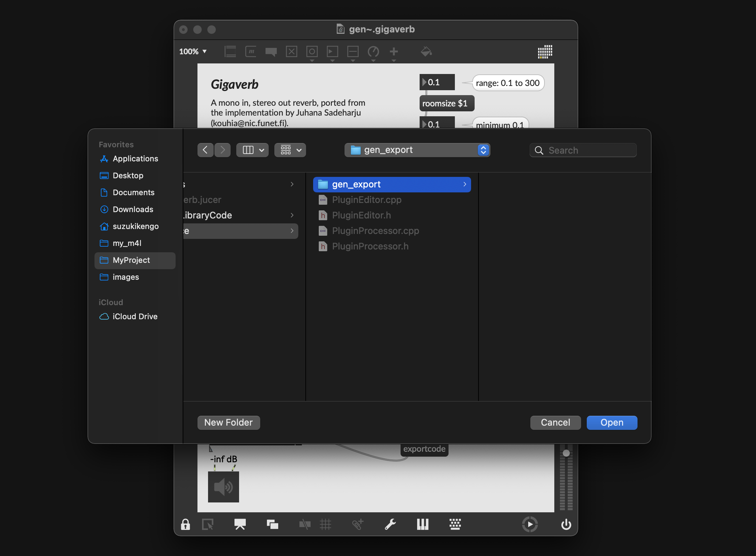Adjust the output gain slider knob
Image resolution: width=756 pixels, height=556 pixels.
(566, 453)
